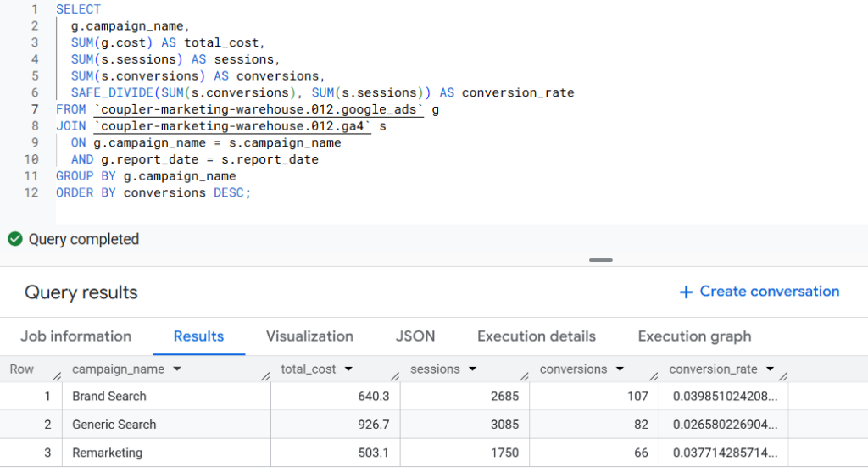Open the Job information tab
This screenshot has height=472, width=868.
[75, 336]
